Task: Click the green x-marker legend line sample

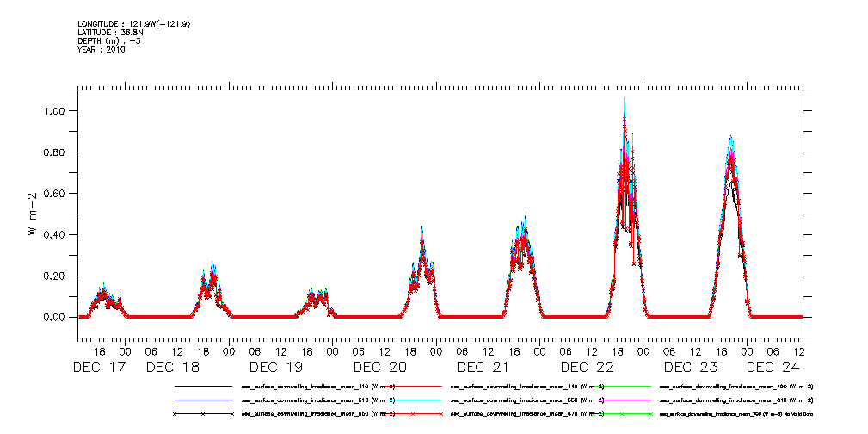Action: click(x=622, y=414)
